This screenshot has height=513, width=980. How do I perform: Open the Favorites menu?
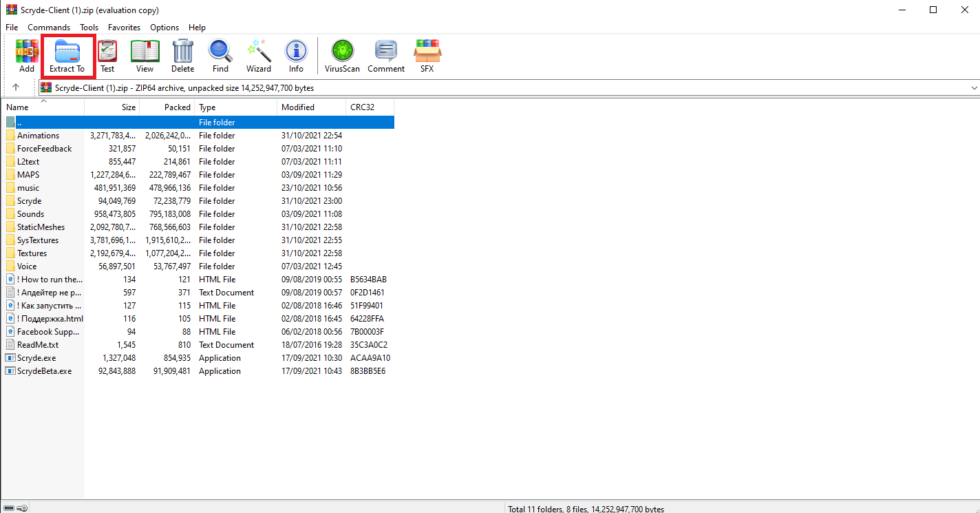pos(124,28)
